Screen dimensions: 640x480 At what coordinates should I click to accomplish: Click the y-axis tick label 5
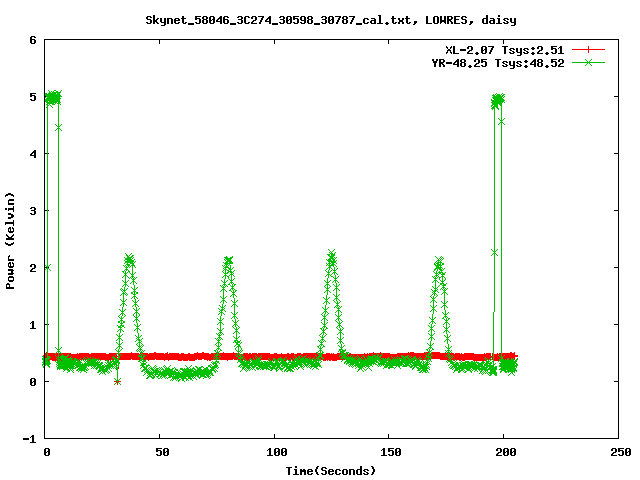coord(33,97)
